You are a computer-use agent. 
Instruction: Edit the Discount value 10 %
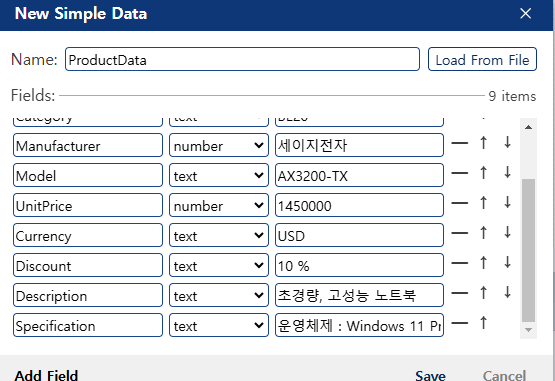click(x=359, y=265)
